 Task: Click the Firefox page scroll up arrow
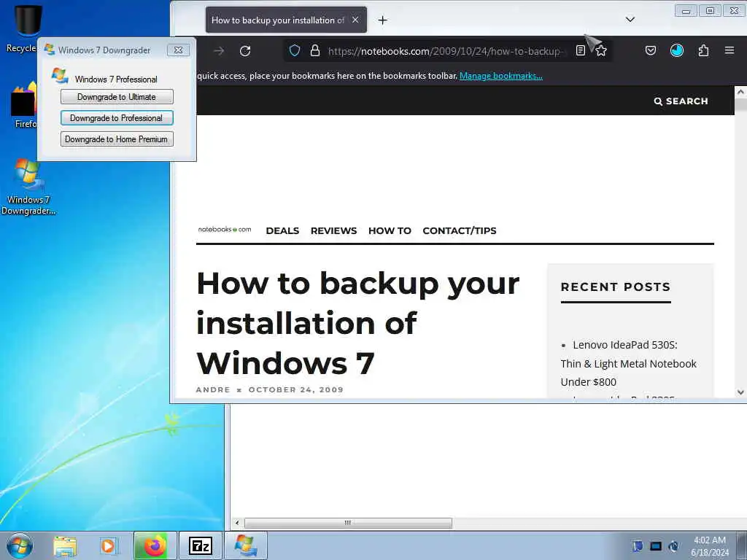pyautogui.click(x=740, y=92)
